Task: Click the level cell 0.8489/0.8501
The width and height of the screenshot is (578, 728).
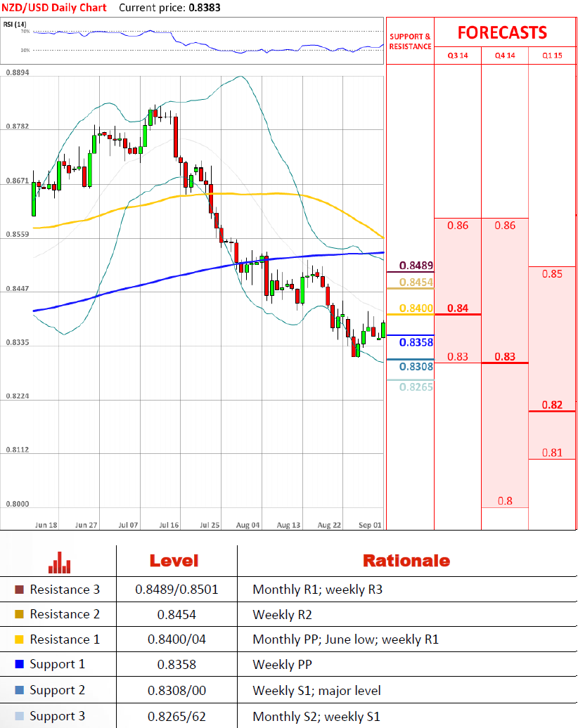Action: (176, 590)
